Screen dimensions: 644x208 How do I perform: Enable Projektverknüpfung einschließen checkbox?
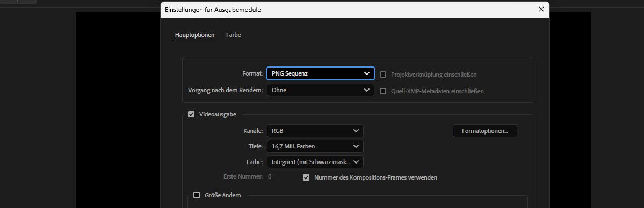tap(383, 75)
